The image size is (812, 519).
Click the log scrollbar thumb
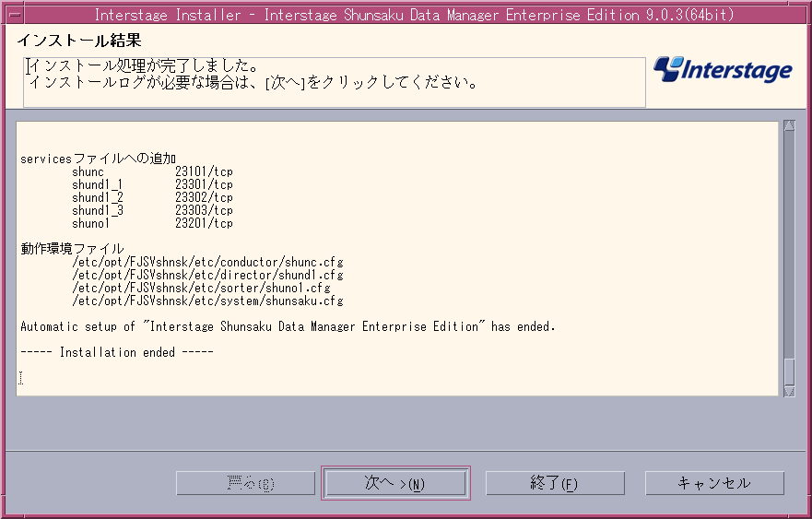point(789,372)
